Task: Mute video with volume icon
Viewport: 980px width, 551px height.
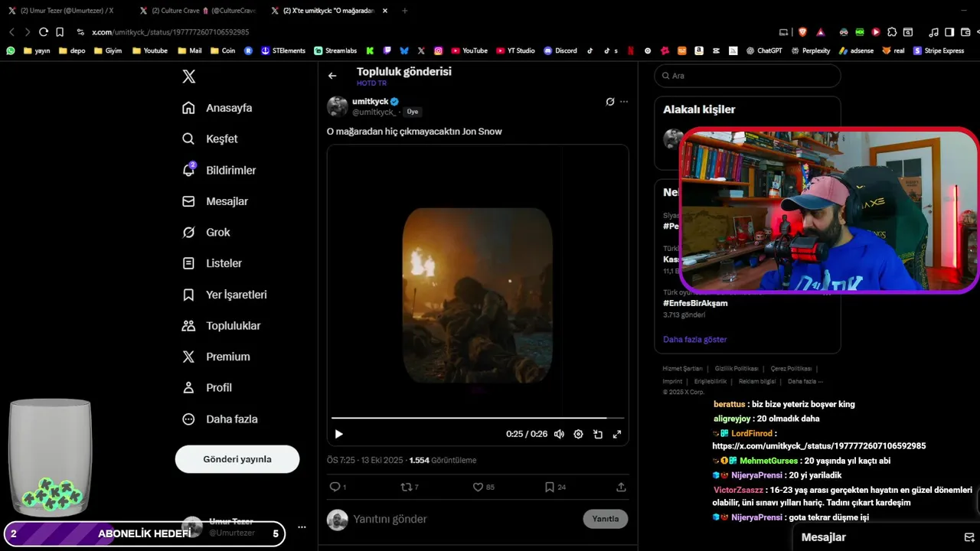Action: click(560, 434)
